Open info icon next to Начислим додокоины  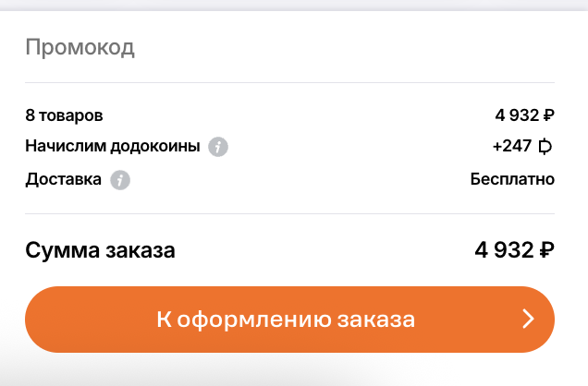(x=218, y=147)
